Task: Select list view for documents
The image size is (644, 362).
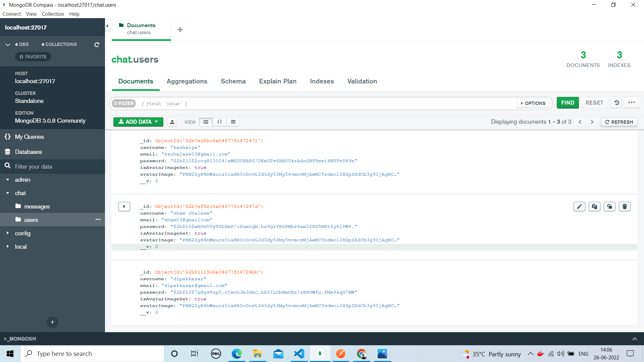Action: (x=206, y=122)
